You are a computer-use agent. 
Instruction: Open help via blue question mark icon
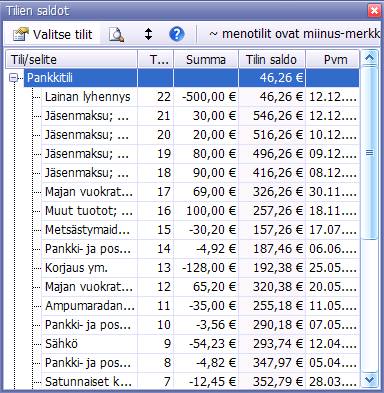[x=177, y=34]
